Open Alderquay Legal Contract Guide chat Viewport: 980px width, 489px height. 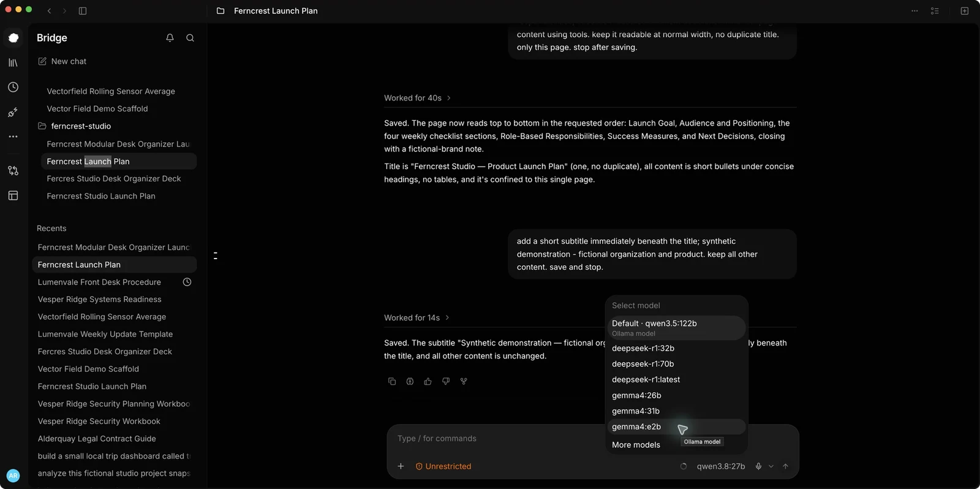115,439
